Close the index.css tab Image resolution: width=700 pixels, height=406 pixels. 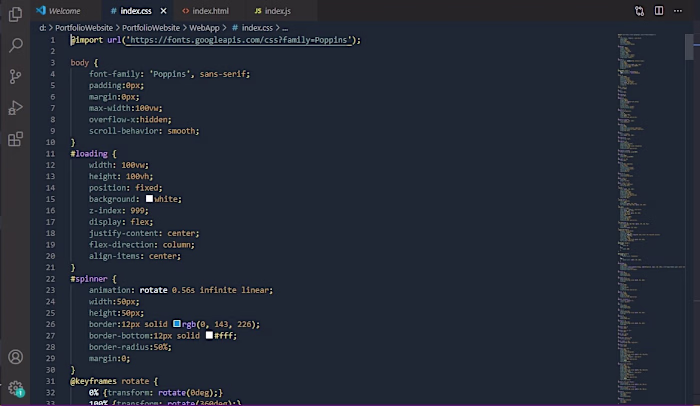163,11
